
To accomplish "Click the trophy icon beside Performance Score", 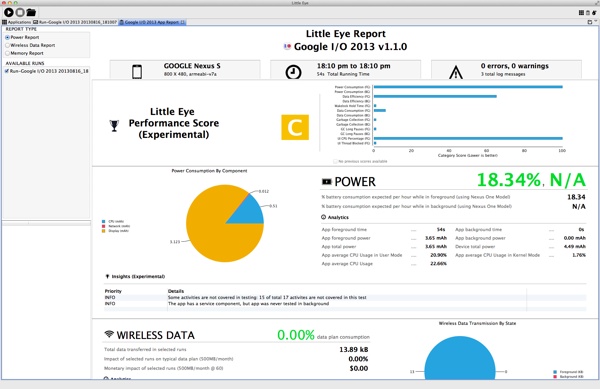I will click(114, 125).
